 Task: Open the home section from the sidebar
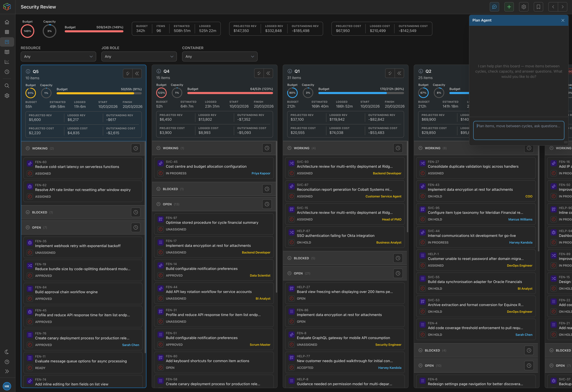pos(7,22)
